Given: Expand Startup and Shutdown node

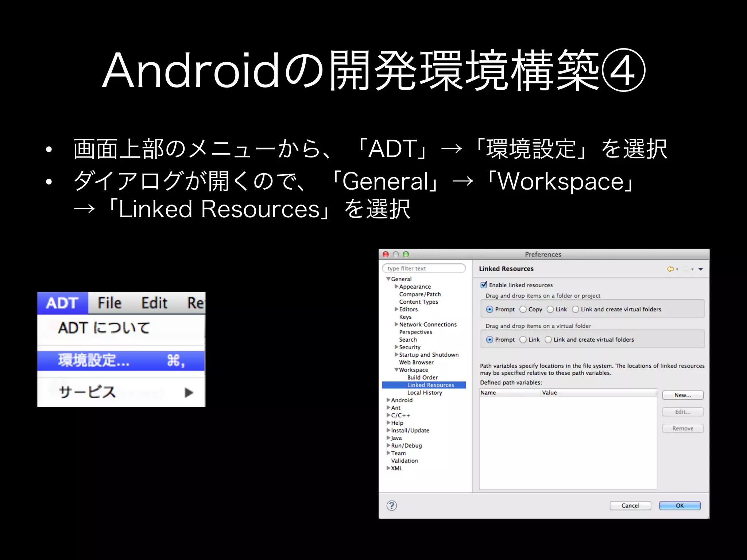Looking at the screenshot, I should click(396, 354).
